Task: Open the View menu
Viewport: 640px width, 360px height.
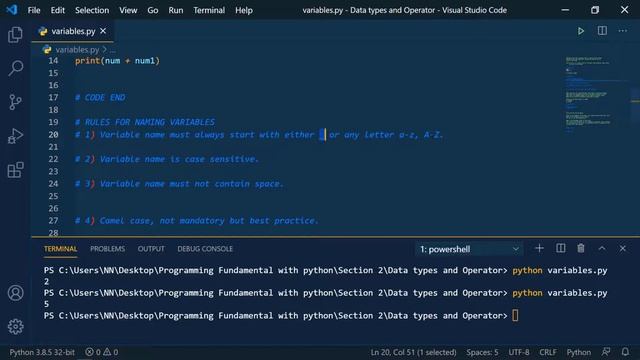Action: pyautogui.click(x=128, y=10)
